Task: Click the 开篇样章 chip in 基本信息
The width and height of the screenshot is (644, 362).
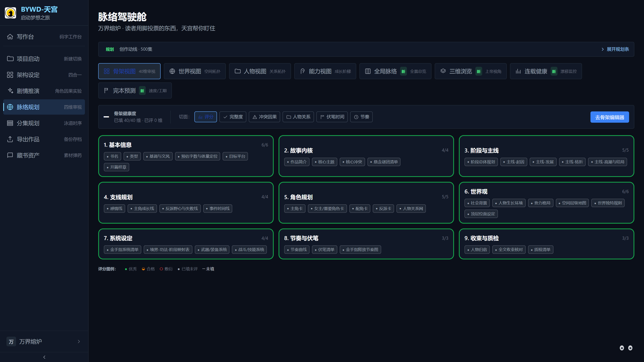Action: pos(117,167)
